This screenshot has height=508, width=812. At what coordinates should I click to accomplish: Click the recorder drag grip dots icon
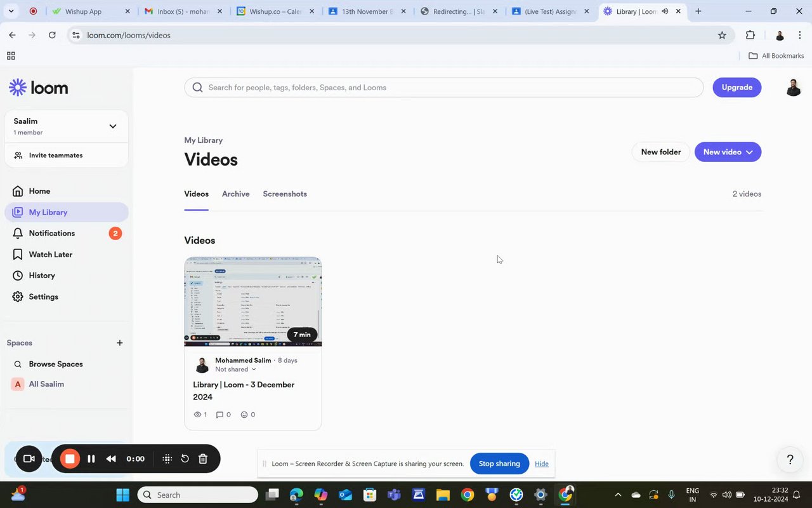(167, 458)
